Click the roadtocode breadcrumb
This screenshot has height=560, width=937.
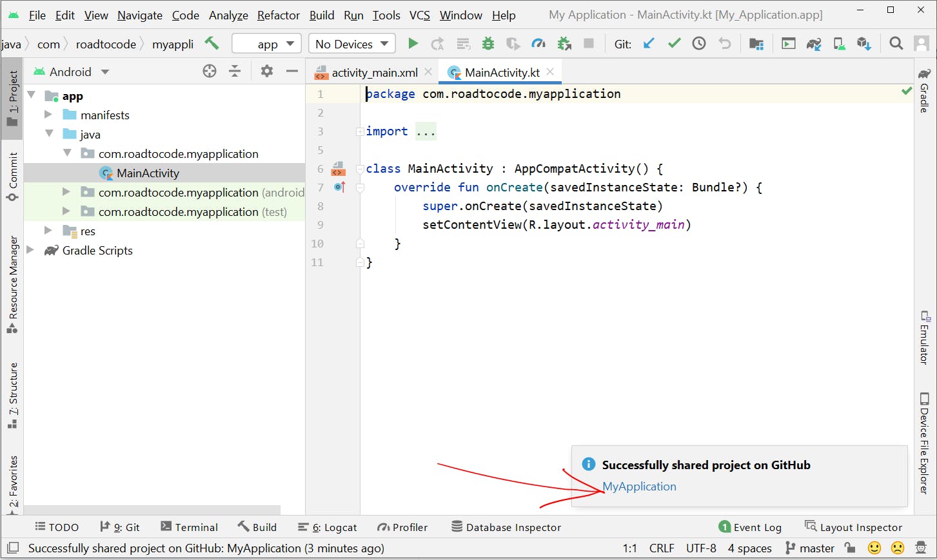pos(106,44)
